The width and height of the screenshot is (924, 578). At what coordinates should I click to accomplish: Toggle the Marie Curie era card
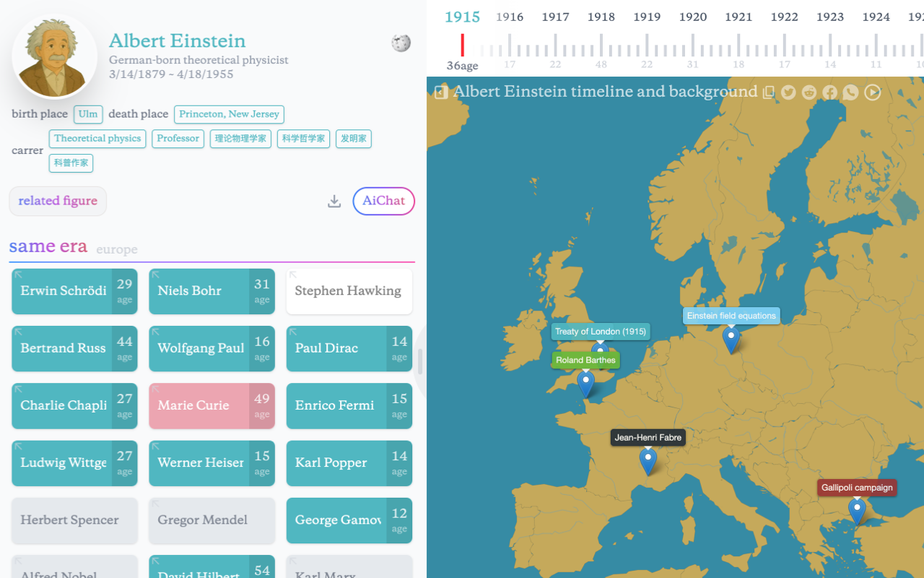tap(212, 406)
